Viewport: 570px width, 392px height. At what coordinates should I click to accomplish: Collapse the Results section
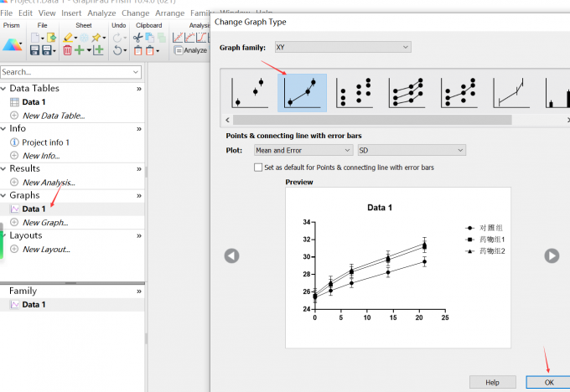pos(3,168)
